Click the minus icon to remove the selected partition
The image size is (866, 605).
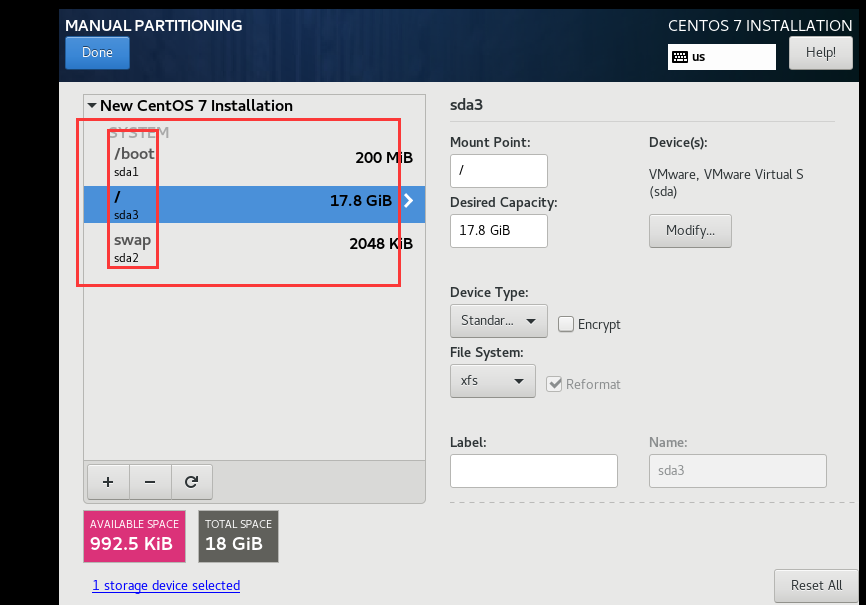click(150, 482)
